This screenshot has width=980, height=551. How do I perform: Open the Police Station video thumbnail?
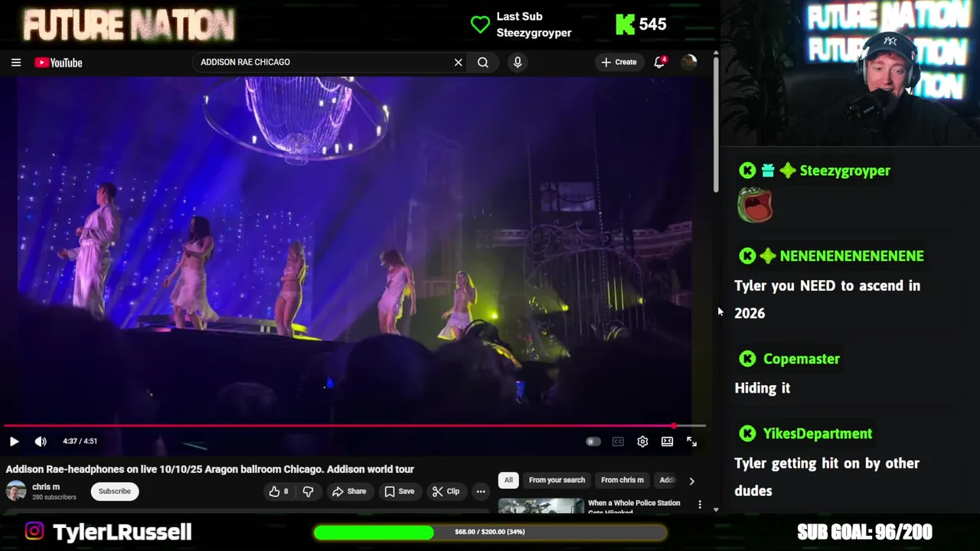click(541, 507)
